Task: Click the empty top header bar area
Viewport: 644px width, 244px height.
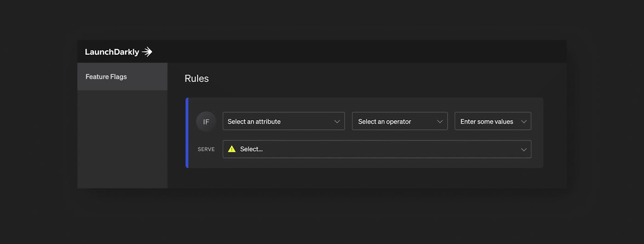Action: (359, 52)
